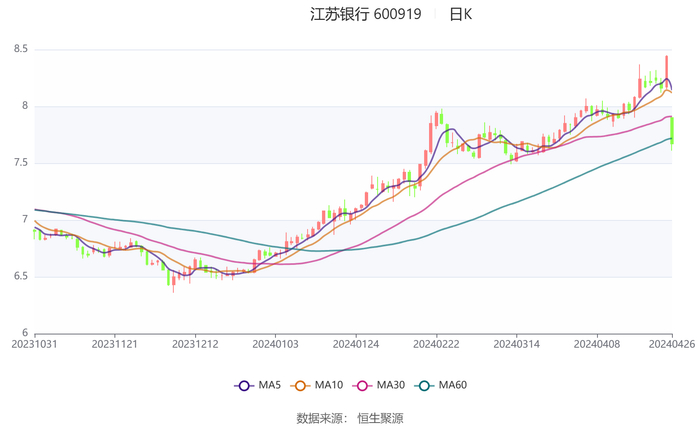Toggle the MA30 legend series

tap(379, 385)
